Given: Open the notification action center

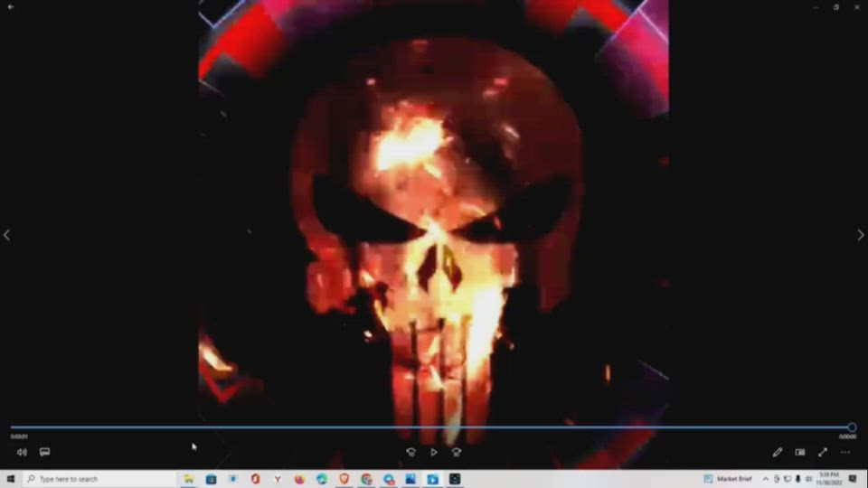Looking at the screenshot, I should click(x=853, y=479).
